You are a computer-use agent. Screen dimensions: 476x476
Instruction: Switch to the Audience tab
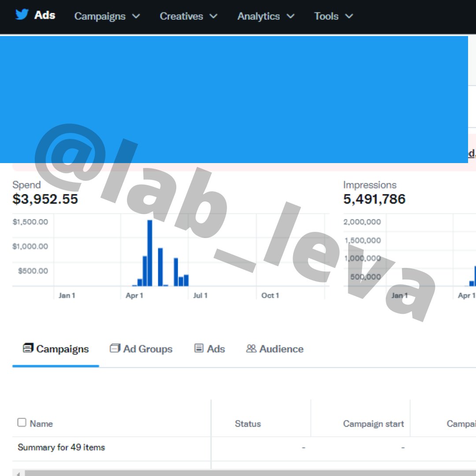point(275,349)
